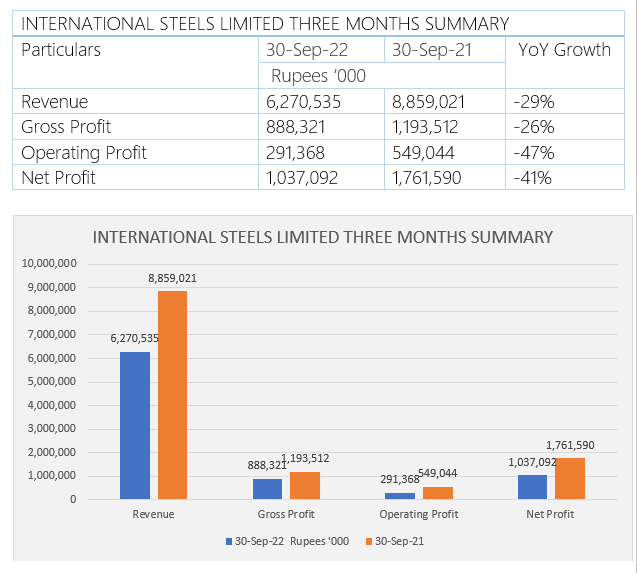Click the 549,044 data label in chart
This screenshot has height=573, width=637.
(438, 473)
